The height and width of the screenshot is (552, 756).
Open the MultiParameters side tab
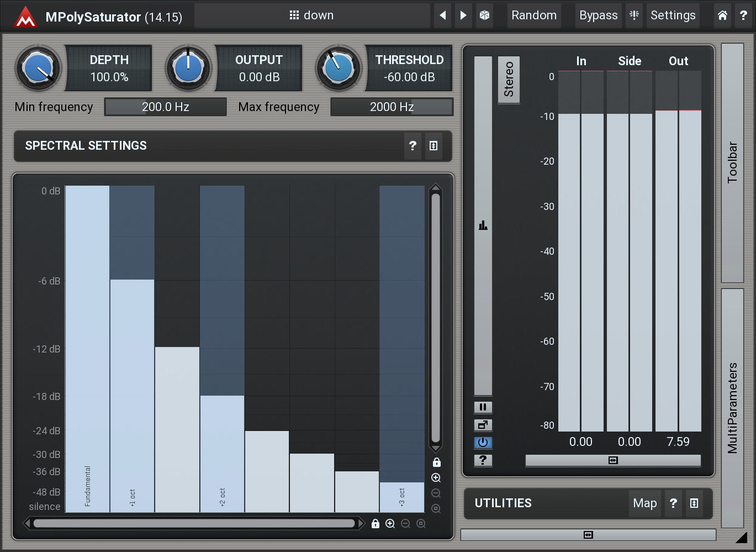click(732, 408)
